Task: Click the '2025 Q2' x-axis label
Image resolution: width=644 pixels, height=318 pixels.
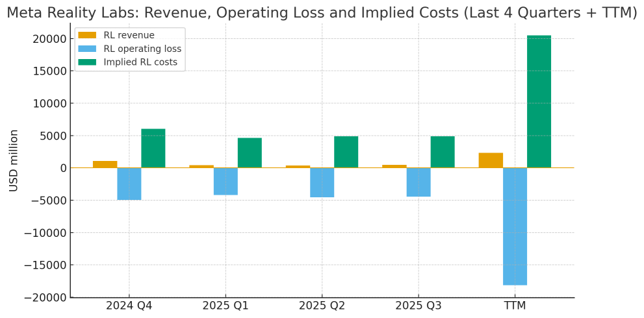Action: point(322,306)
